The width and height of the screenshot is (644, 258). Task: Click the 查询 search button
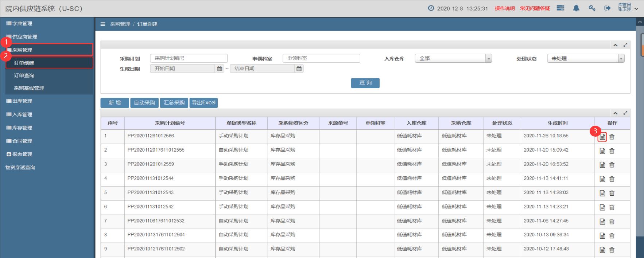(x=365, y=83)
